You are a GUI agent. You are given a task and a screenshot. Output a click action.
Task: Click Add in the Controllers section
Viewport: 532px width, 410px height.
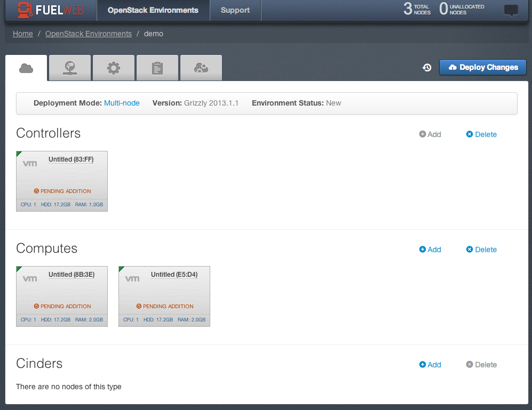pos(430,134)
